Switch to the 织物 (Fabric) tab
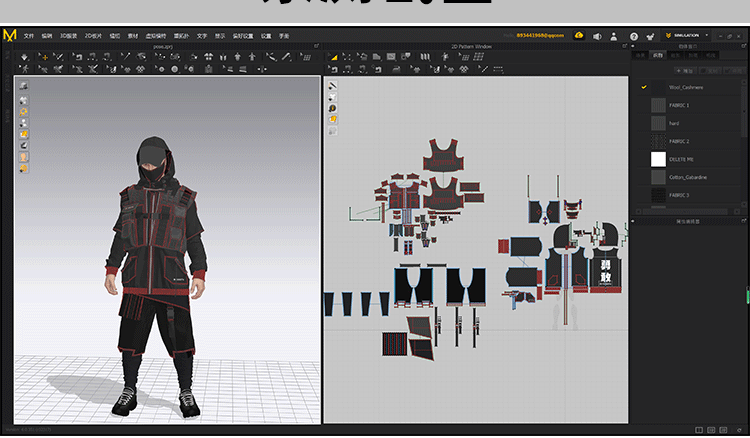Viewport: 750px width, 438px height. (x=658, y=56)
